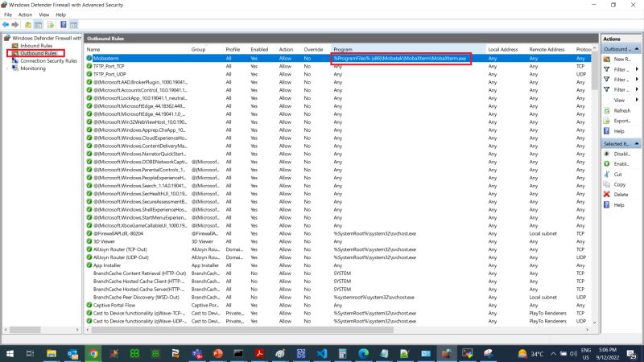Go back with the toolbar back arrow

[x=6, y=25]
